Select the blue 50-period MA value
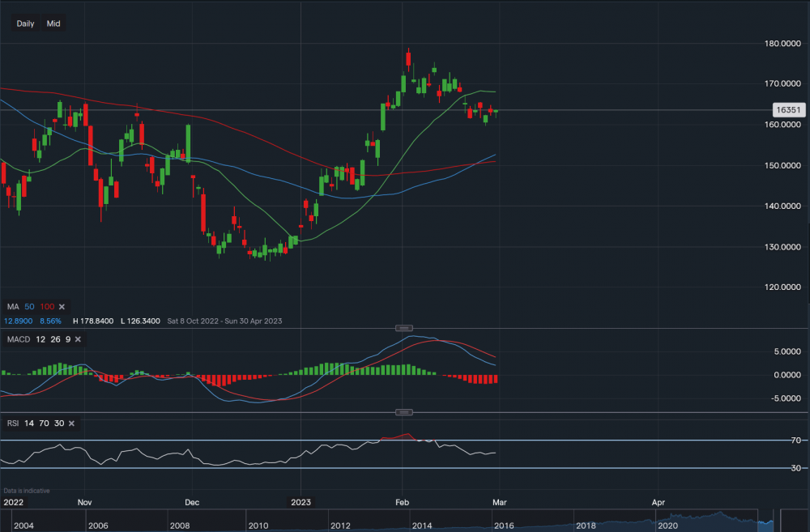 point(30,307)
